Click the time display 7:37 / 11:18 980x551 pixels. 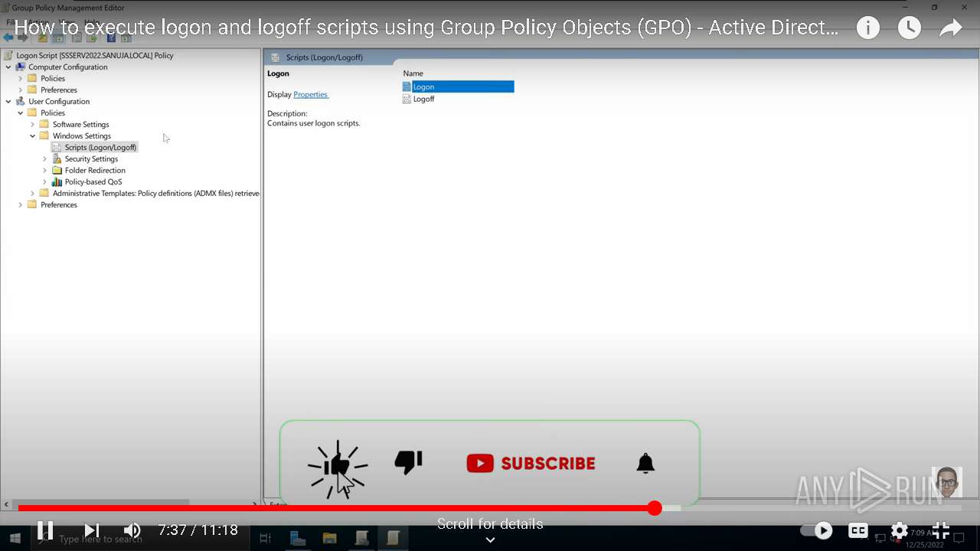click(198, 530)
